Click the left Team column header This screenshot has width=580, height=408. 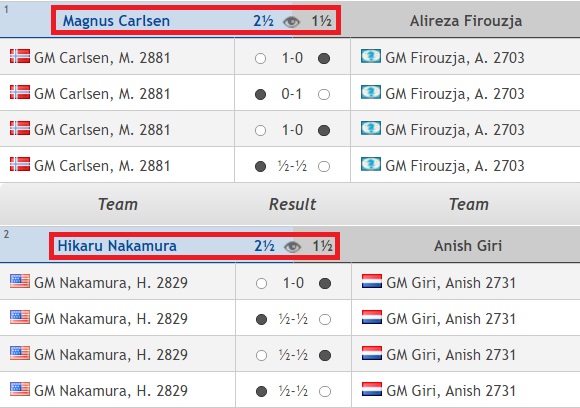tap(118, 204)
